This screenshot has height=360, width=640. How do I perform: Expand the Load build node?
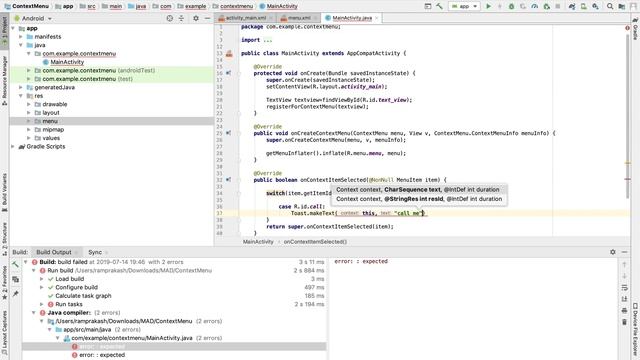[x=42, y=279]
